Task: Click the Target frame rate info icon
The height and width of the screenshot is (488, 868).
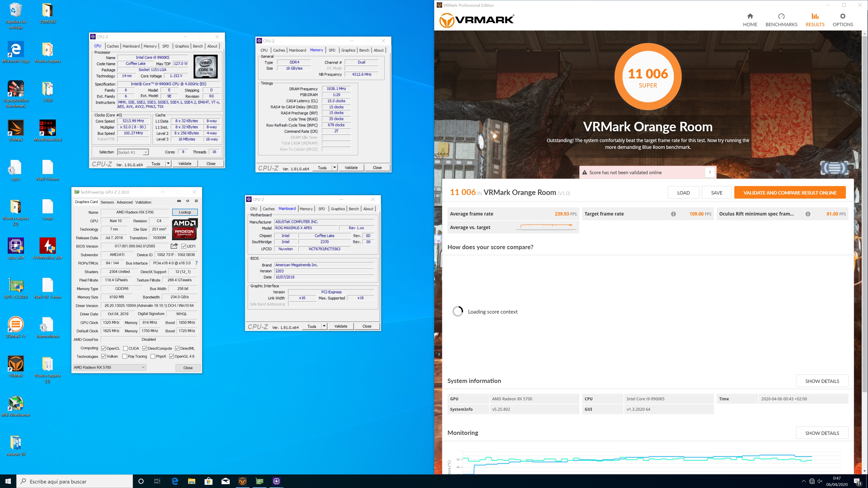Action: (673, 214)
